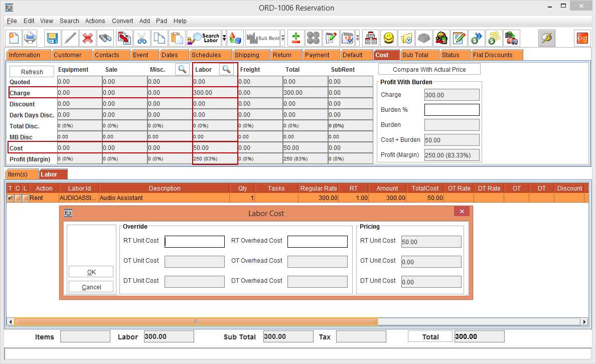The height and width of the screenshot is (364, 596).
Task: Click the red X delete icon
Action: click(x=88, y=38)
